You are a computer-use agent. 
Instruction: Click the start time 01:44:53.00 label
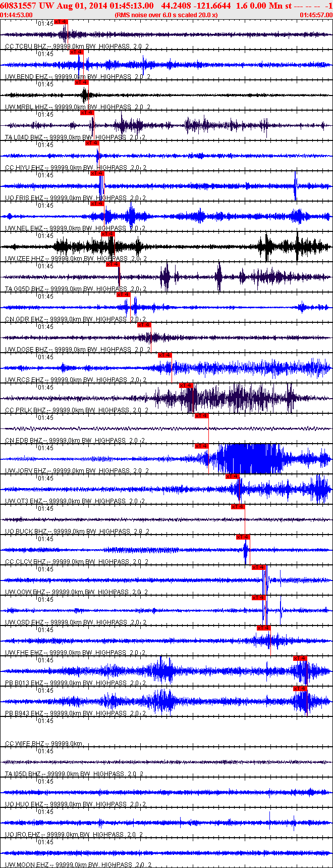click(17, 15)
